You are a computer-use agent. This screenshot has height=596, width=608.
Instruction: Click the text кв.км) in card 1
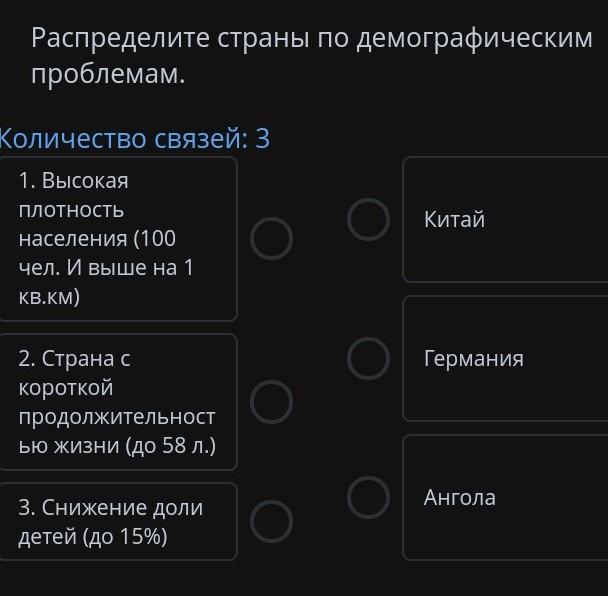49,297
